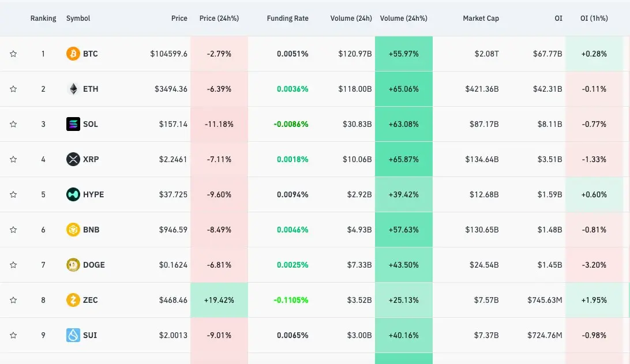This screenshot has height=364, width=630.
Task: Sort by the Price column header
Action: [x=179, y=18]
